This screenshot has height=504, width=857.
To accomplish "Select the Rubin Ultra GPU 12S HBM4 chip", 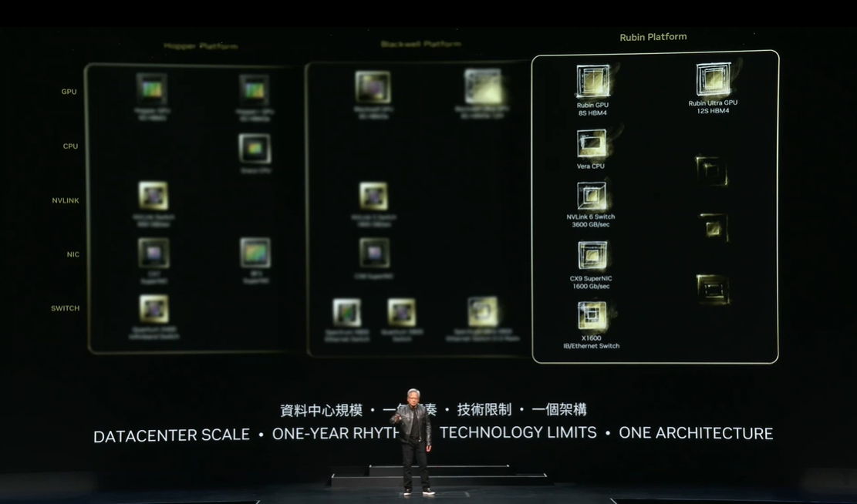I will [x=713, y=79].
